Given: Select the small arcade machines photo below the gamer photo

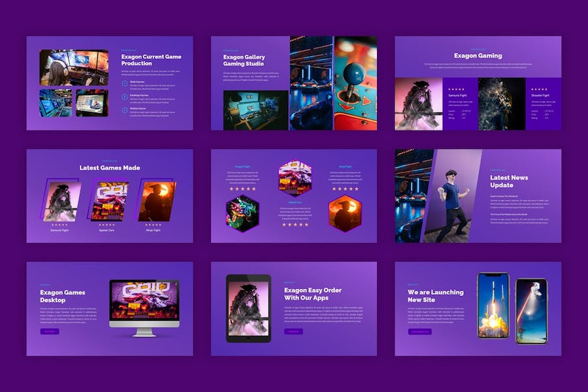Looking at the screenshot, I should pos(56,103).
